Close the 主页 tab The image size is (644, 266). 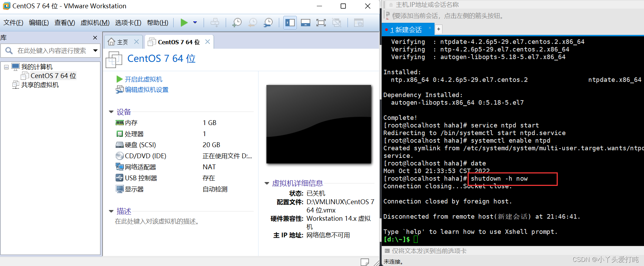point(136,42)
